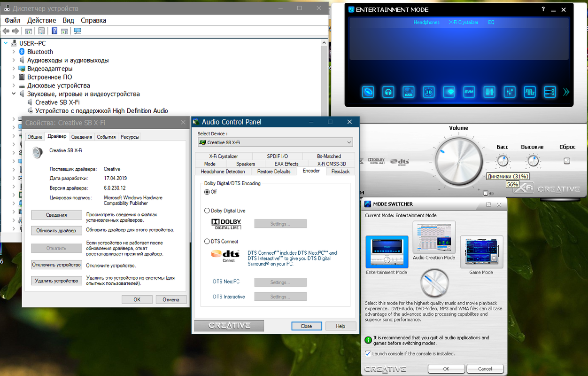
Task: Click the Басс knob
Action: (503, 161)
